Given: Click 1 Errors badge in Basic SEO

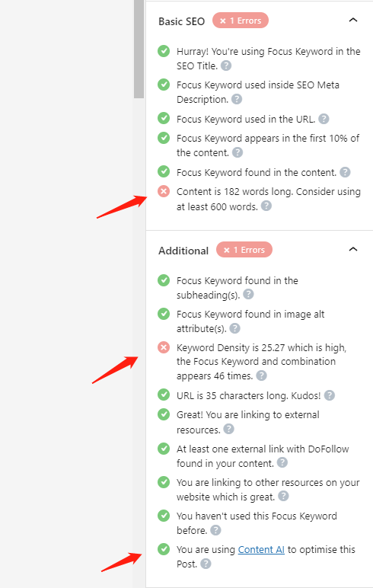Looking at the screenshot, I should click(241, 21).
